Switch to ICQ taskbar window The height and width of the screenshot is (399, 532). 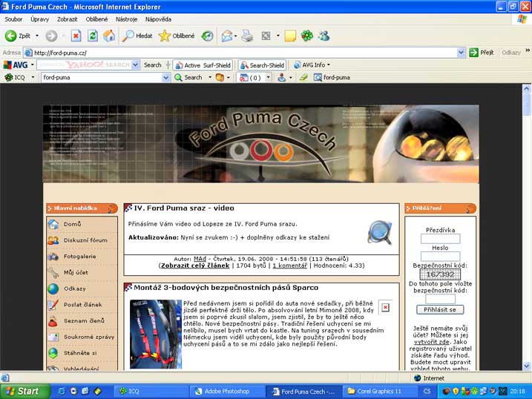[151, 391]
